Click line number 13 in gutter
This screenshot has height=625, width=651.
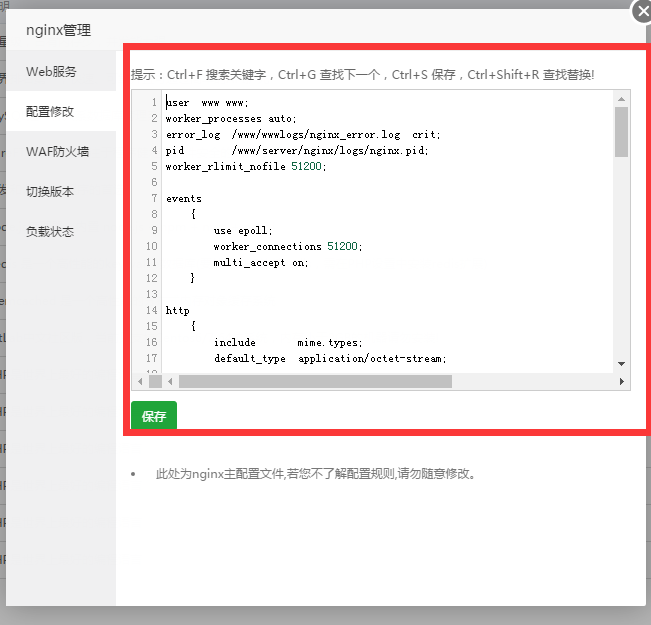(152, 294)
